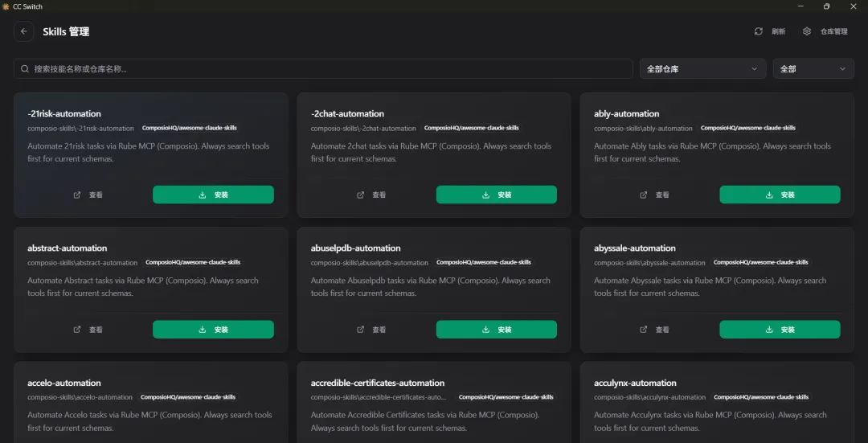Click download icon on abstract-automation 安装 button
868x443 pixels.
[203, 330]
